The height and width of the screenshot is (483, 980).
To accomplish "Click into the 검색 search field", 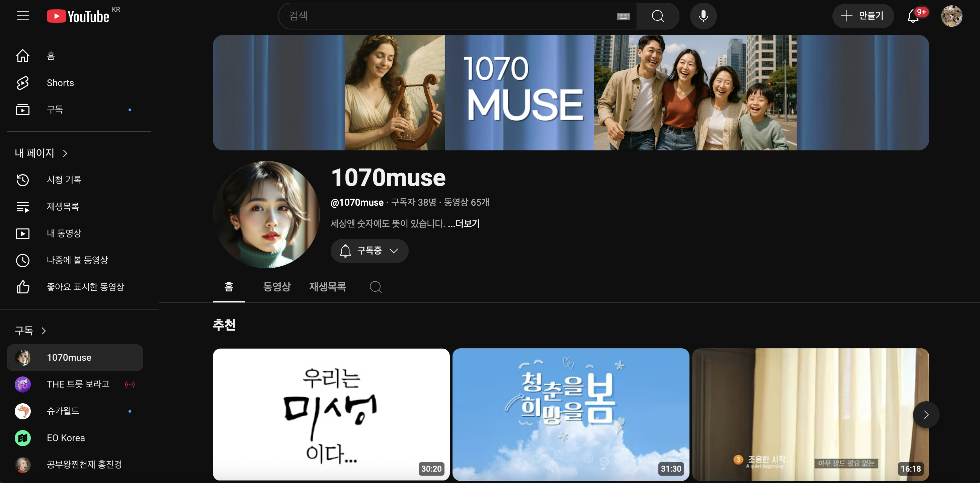I will 449,16.
